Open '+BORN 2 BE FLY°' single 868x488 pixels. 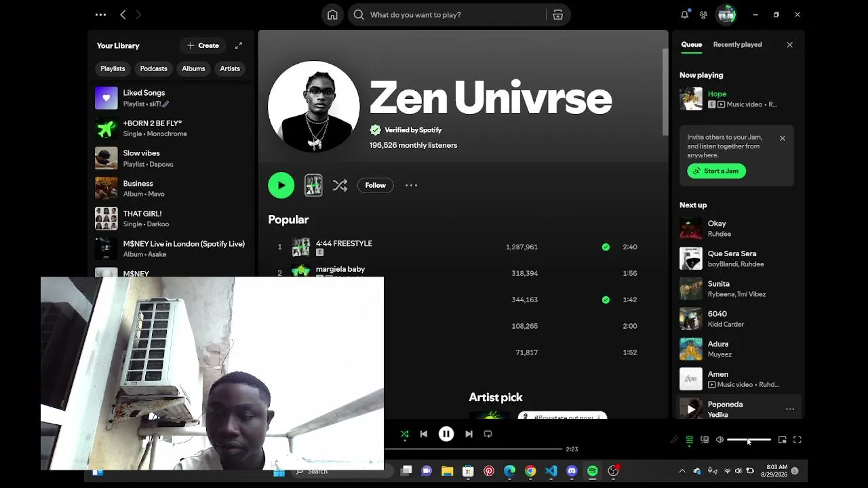coord(172,128)
